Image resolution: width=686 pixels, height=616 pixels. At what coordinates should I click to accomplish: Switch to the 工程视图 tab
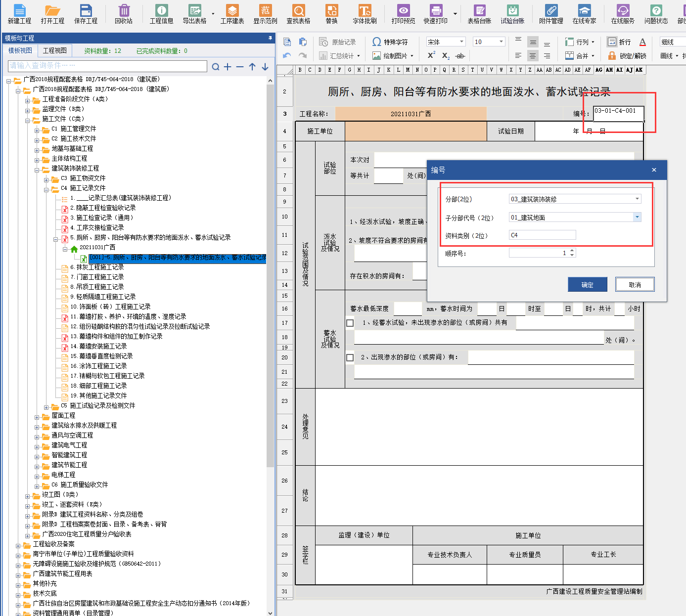[x=55, y=50]
